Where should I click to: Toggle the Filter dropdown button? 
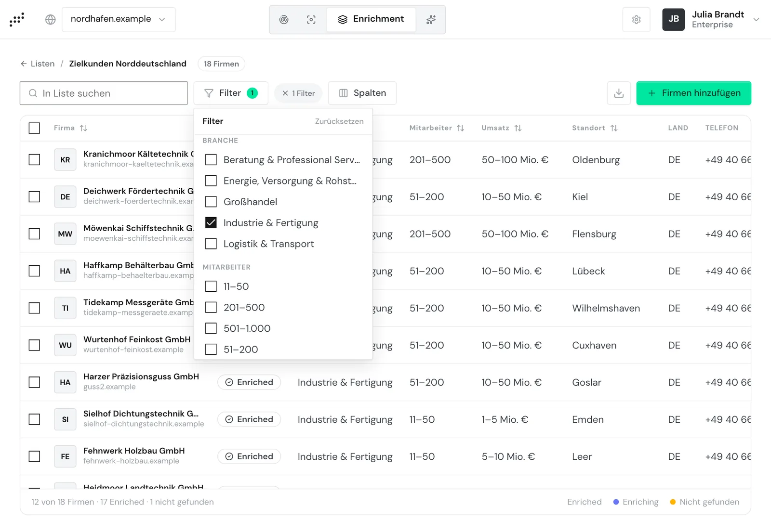[x=231, y=93]
